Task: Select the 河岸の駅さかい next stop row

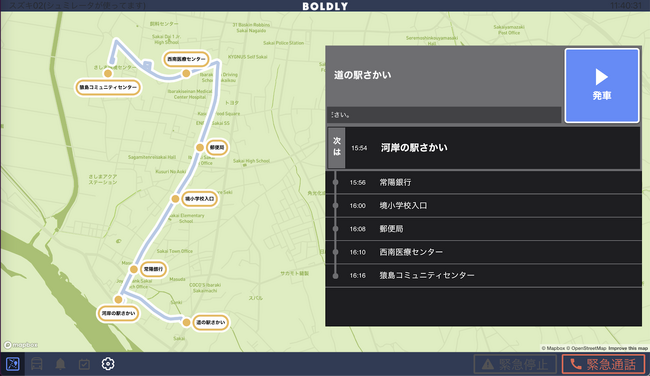Action: (x=484, y=148)
